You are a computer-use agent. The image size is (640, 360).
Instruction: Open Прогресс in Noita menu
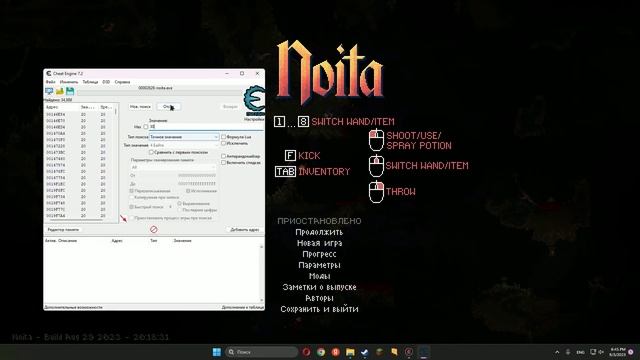pyautogui.click(x=319, y=254)
